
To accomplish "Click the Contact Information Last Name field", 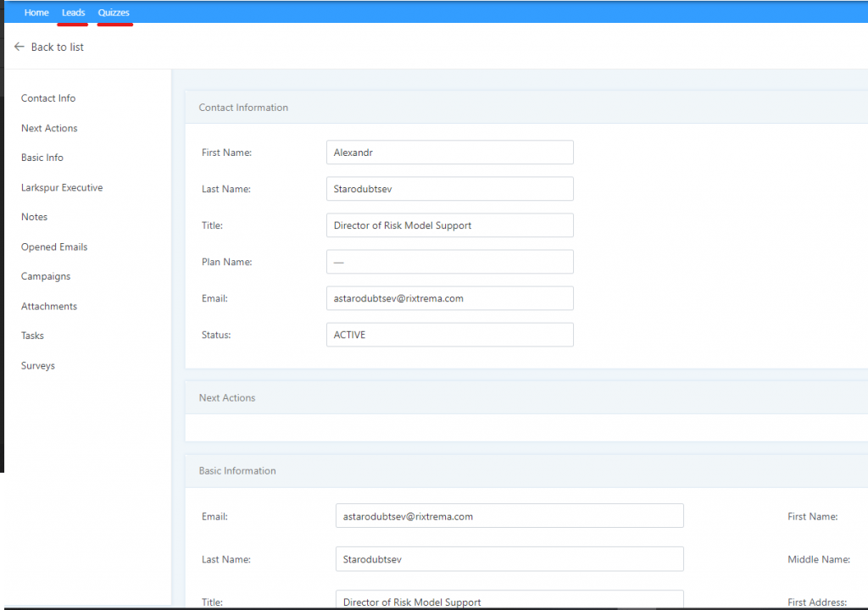I will pyautogui.click(x=449, y=189).
